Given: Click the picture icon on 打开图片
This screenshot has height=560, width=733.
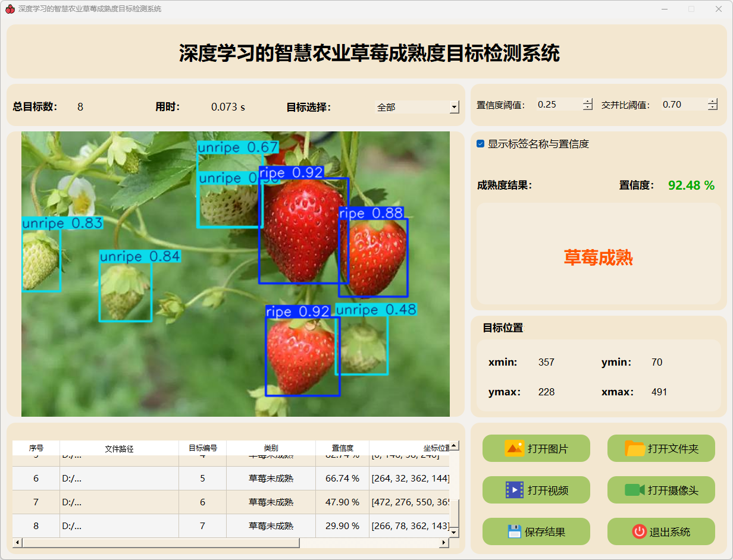Looking at the screenshot, I should pyautogui.click(x=514, y=448).
